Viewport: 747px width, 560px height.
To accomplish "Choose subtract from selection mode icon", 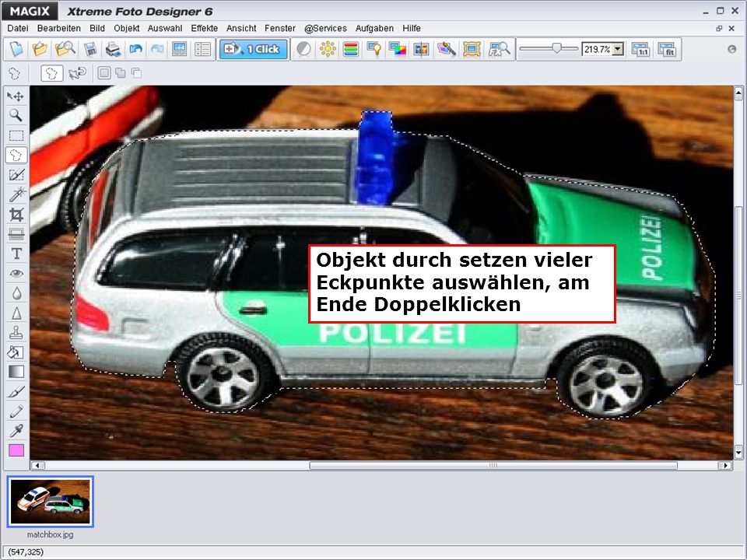I will [x=136, y=73].
